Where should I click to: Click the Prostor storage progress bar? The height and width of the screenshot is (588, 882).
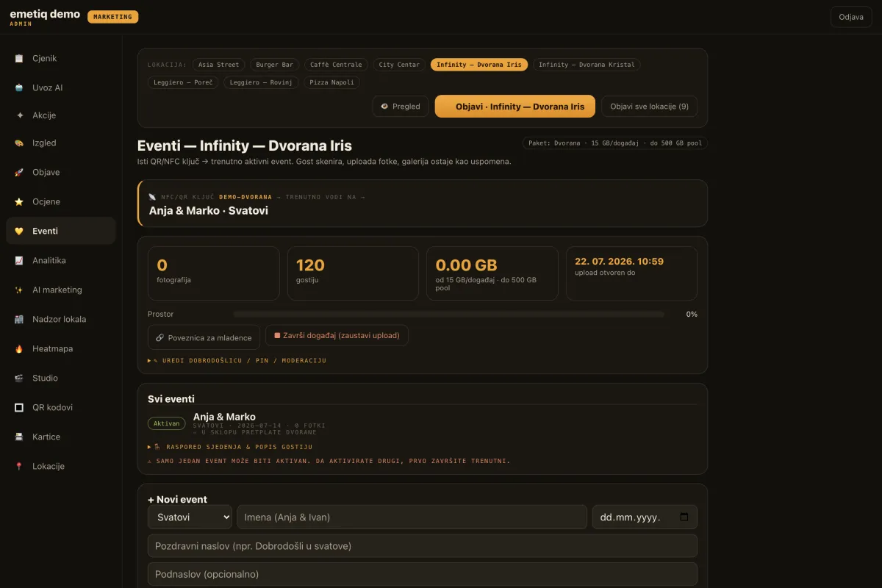(x=448, y=314)
